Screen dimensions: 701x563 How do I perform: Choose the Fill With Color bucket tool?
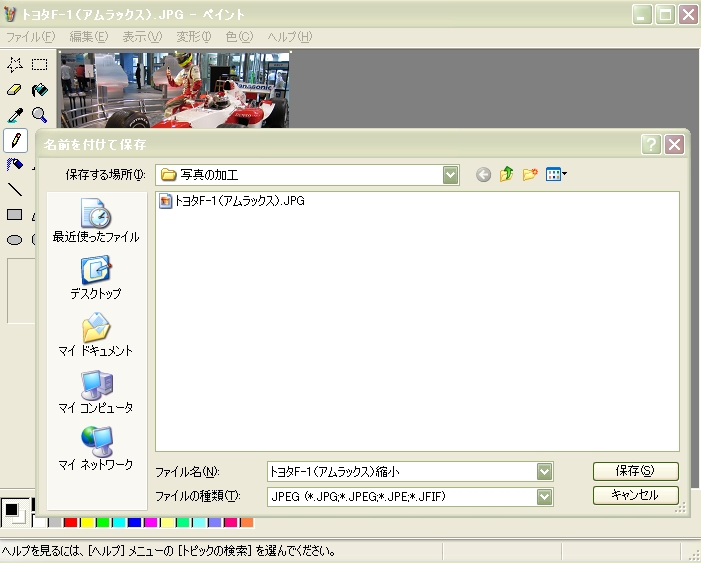coord(39,90)
